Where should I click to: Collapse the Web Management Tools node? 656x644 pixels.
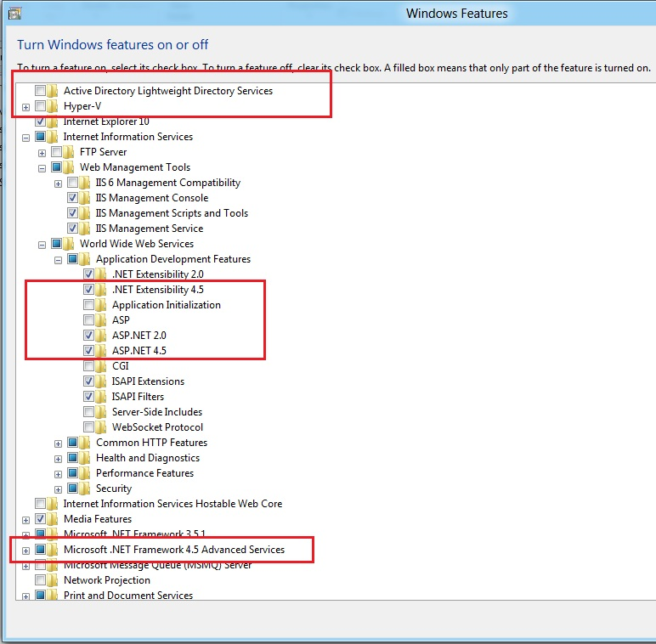42,168
